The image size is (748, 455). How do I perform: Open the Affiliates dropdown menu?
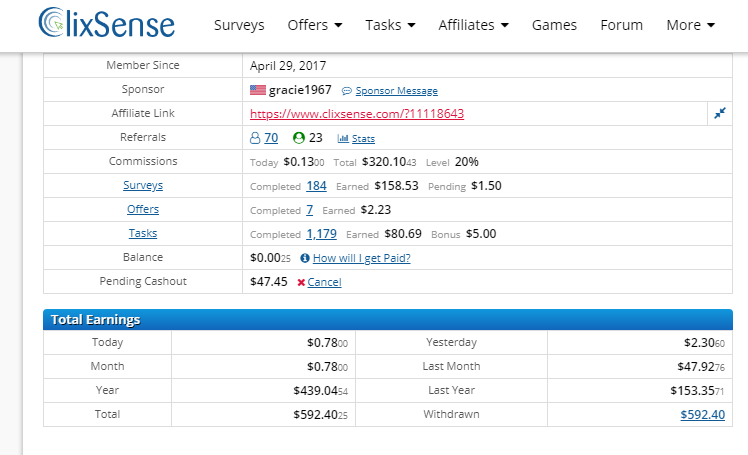pos(473,25)
